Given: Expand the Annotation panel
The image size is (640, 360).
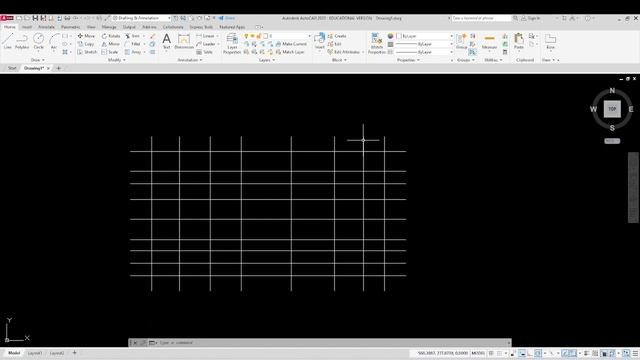Looking at the screenshot, I should coord(190,60).
